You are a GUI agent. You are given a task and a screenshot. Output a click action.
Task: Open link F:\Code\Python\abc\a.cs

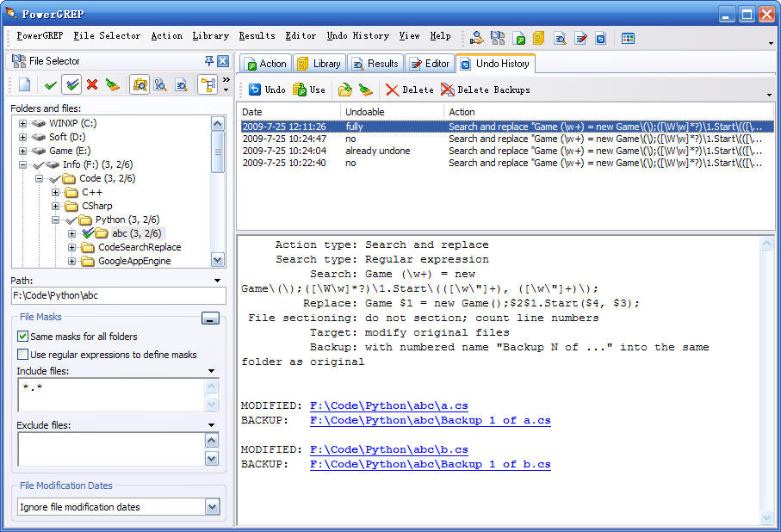389,405
